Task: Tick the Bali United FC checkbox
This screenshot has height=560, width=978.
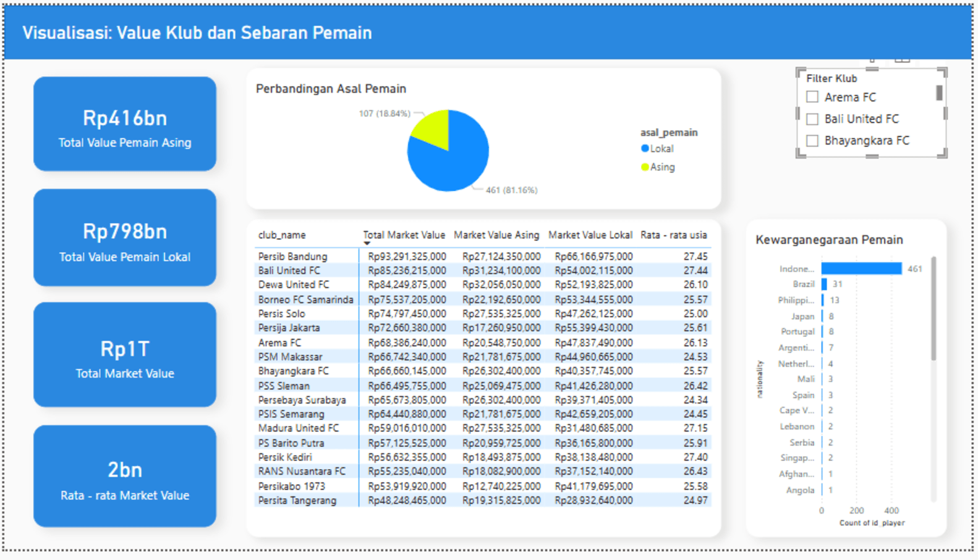Action: tap(812, 119)
